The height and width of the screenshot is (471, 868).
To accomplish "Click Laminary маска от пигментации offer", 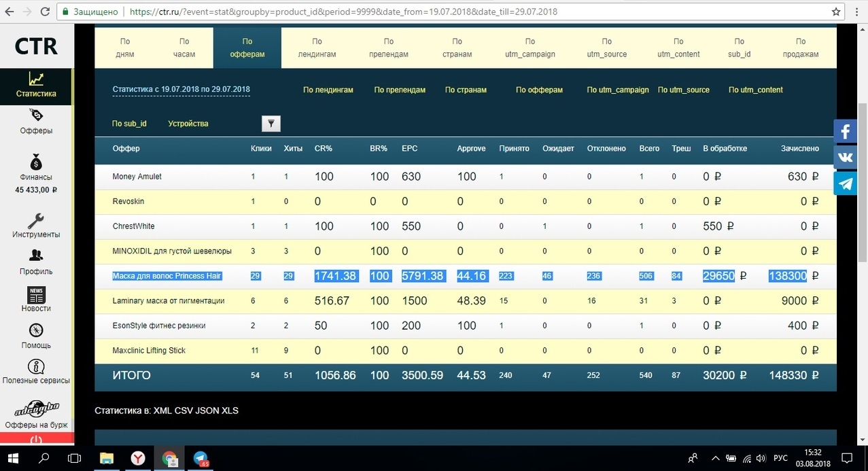I will [x=169, y=300].
